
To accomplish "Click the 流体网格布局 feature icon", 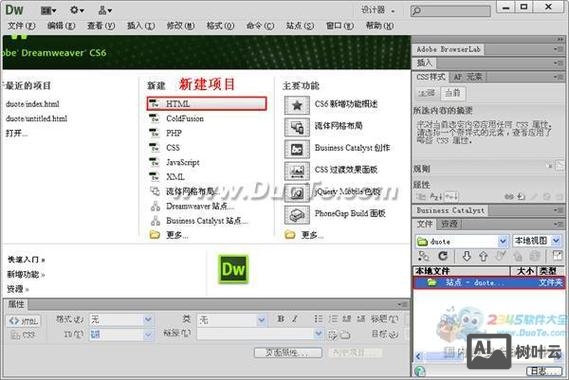I will 297,127.
